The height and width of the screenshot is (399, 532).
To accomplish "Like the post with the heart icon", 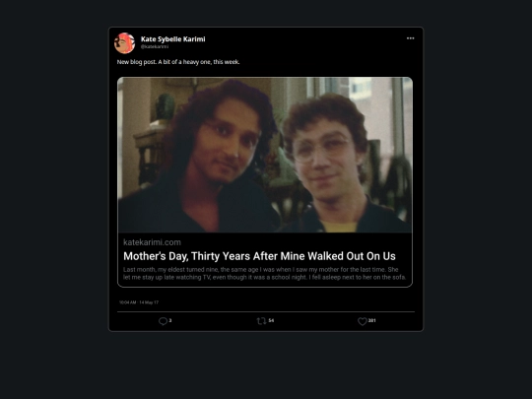I will pos(363,321).
